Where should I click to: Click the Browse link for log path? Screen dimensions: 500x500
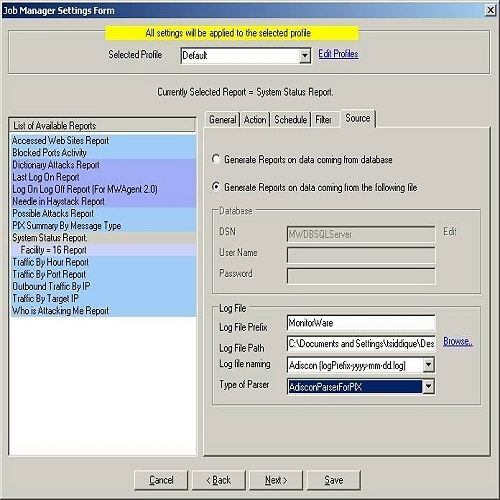pos(458,341)
